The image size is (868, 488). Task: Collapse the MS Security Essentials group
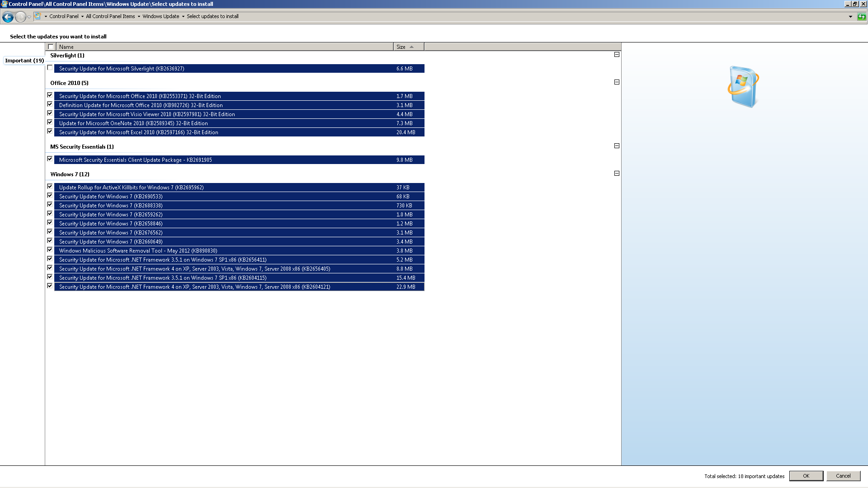617,146
